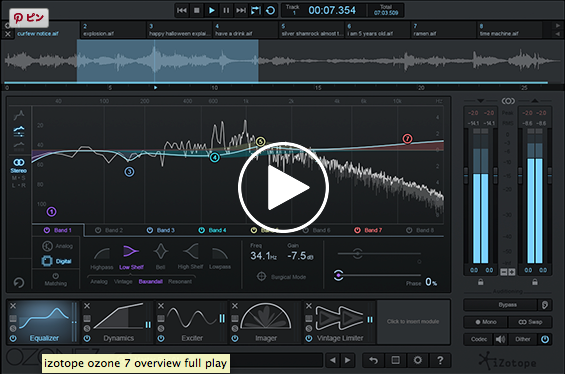The height and width of the screenshot is (374, 565).
Task: Click the -7.5 dB gain value
Action: coord(301,256)
